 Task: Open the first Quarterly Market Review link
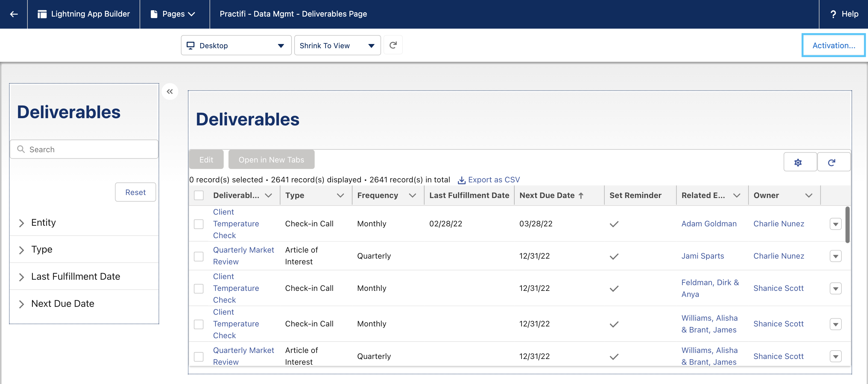[x=243, y=256]
